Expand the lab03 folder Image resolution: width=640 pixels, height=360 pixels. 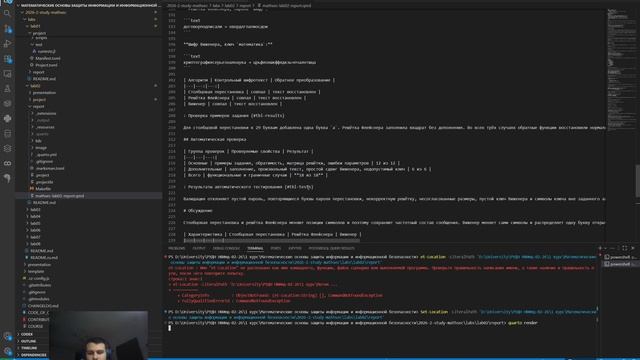35,209
